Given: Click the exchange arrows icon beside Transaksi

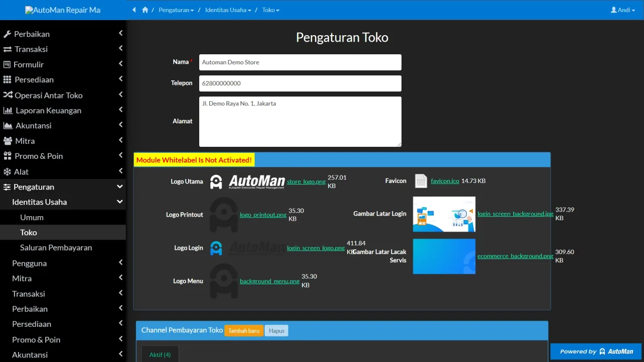Looking at the screenshot, I should pos(8,49).
